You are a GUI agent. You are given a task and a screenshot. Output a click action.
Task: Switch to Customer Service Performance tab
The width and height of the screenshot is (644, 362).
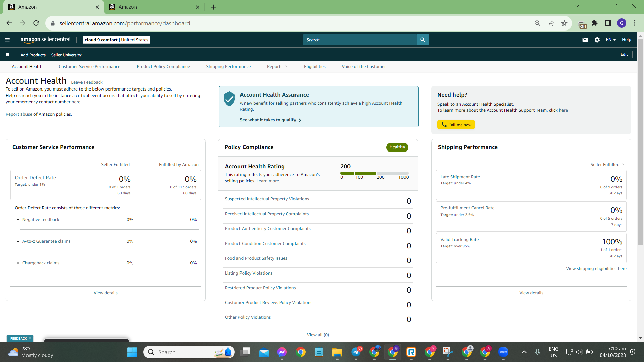pos(90,66)
